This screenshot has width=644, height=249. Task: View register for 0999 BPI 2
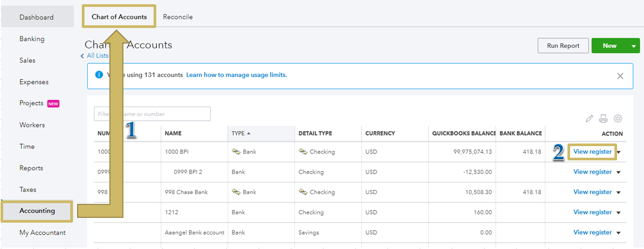[592, 172]
